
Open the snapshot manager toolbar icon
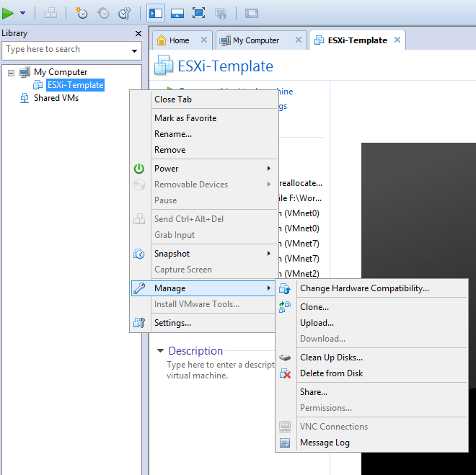click(x=124, y=13)
